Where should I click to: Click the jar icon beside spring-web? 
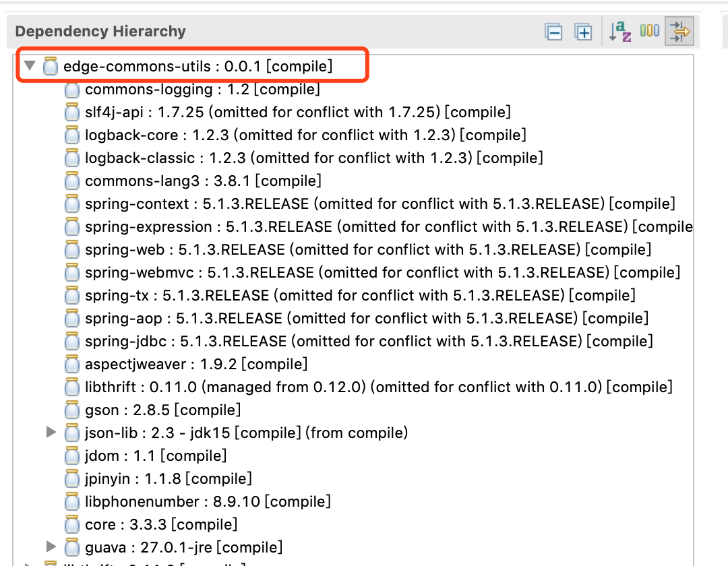(72, 249)
